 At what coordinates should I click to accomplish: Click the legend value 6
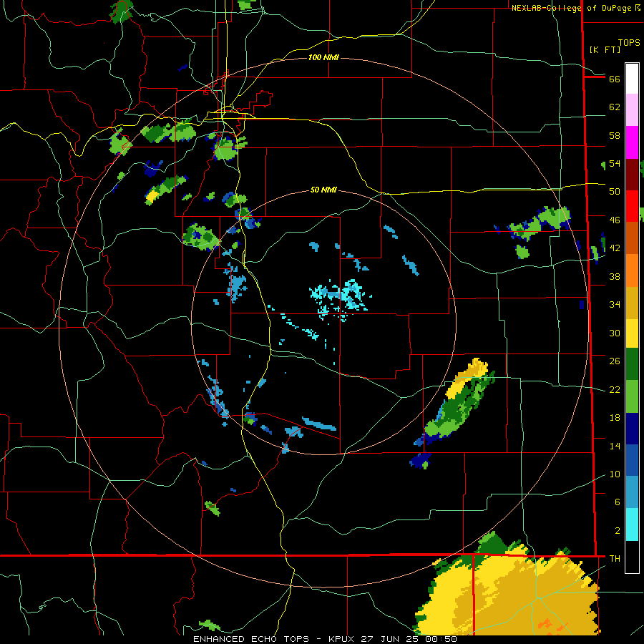(x=618, y=502)
